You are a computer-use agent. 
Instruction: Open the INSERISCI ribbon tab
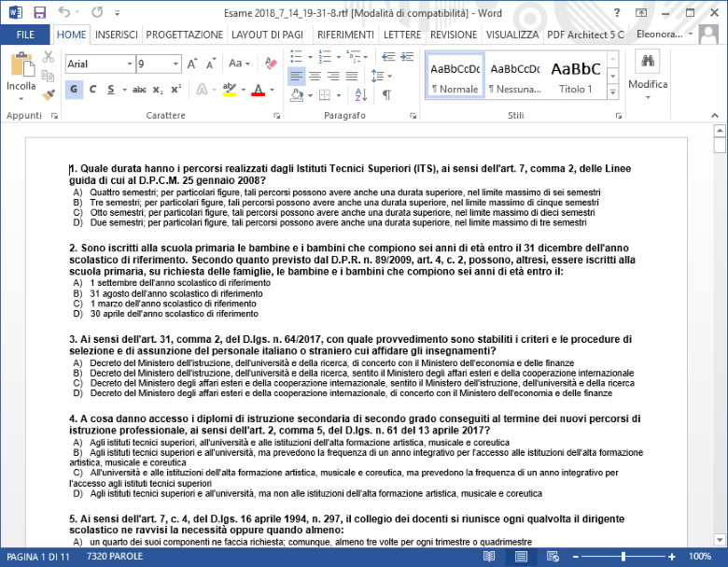click(x=117, y=35)
